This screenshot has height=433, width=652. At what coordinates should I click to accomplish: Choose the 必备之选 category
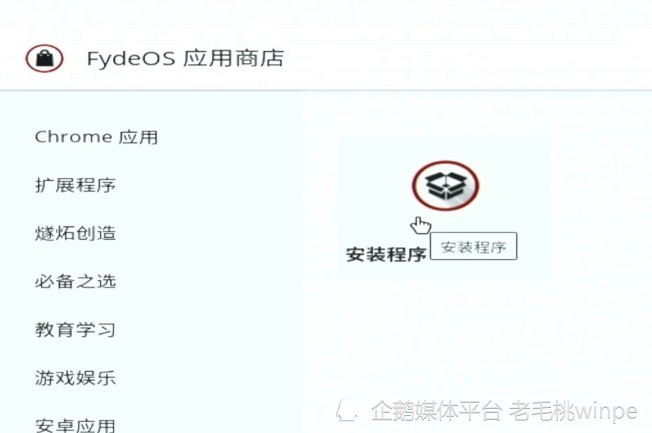pos(75,281)
